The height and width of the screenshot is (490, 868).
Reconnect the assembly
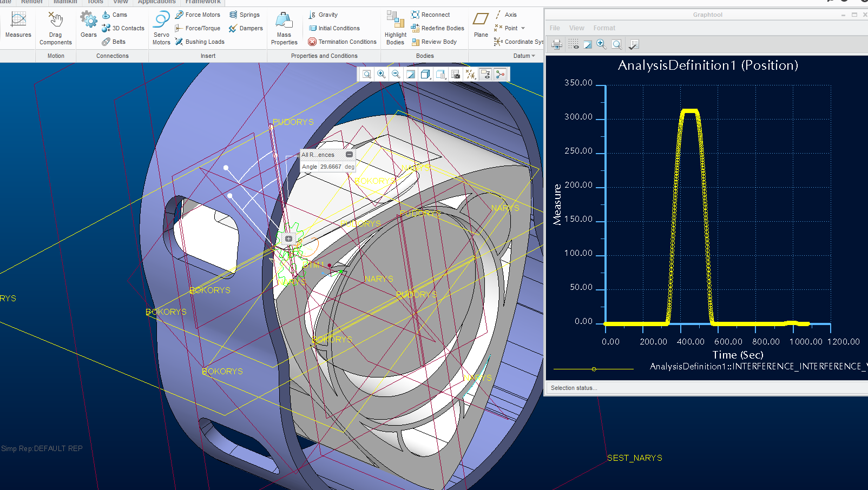[x=431, y=15]
